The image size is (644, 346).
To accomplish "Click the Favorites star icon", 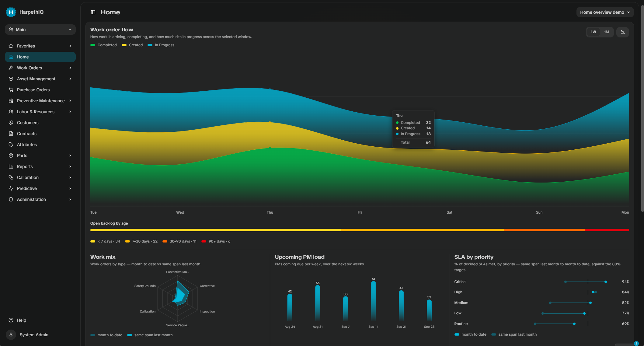I will (11, 46).
